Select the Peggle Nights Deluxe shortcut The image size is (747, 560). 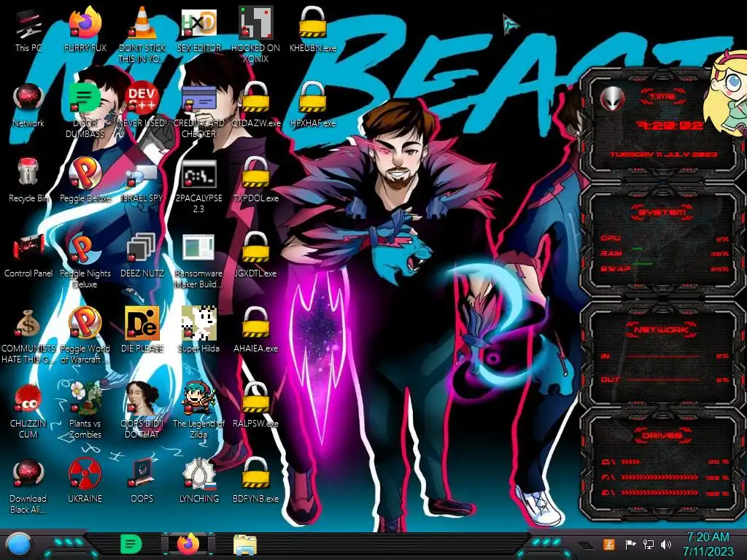85,260
